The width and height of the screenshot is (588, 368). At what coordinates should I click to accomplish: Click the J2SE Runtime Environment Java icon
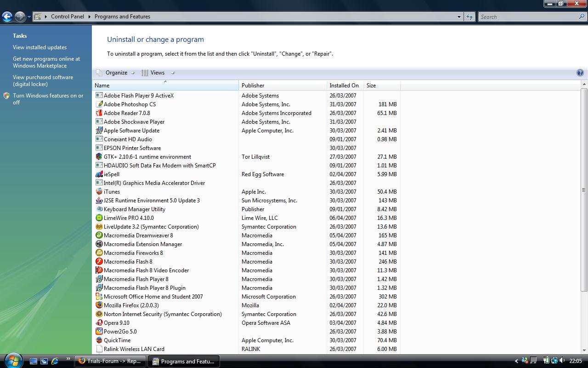pyautogui.click(x=99, y=201)
